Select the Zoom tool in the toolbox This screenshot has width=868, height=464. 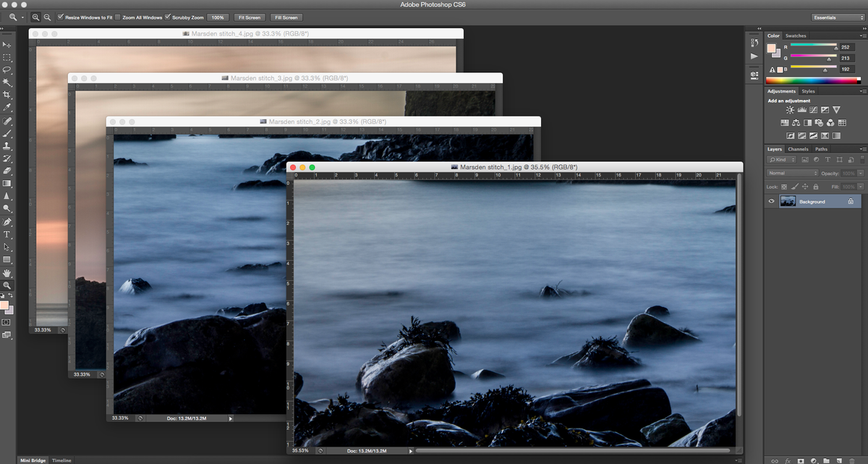pyautogui.click(x=7, y=285)
